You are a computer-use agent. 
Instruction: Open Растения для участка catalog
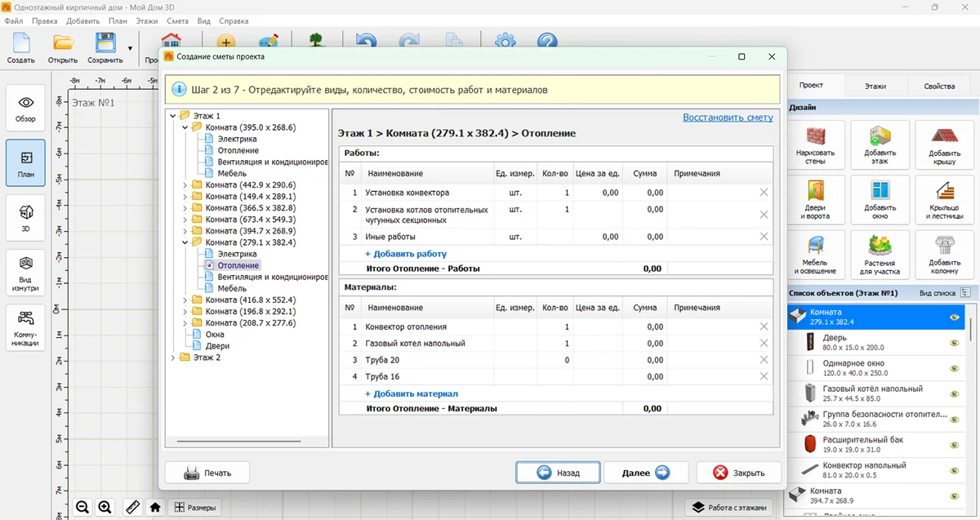[880, 255]
